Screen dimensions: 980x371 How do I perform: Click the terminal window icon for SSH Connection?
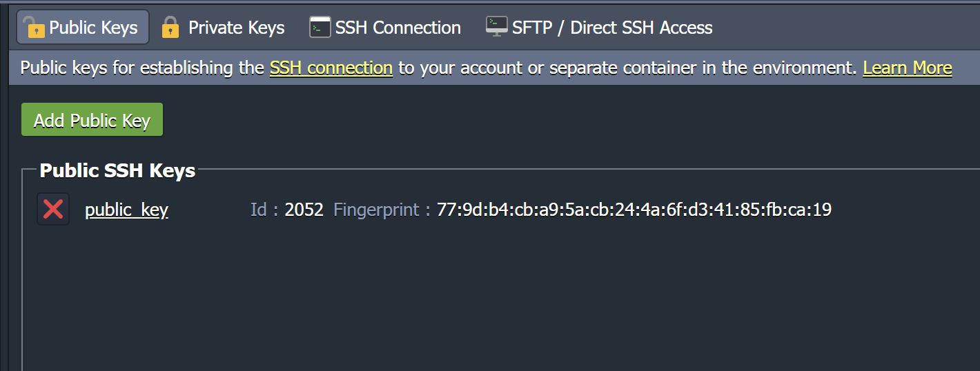point(320,28)
